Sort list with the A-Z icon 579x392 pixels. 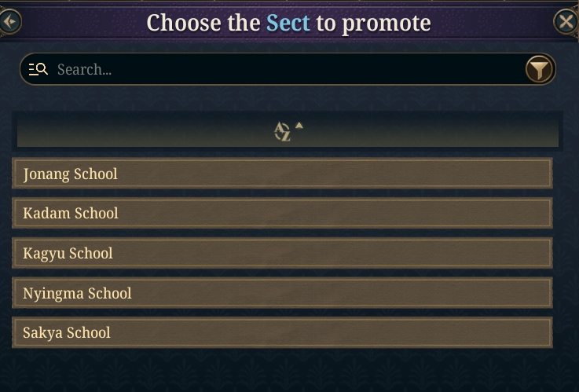click(x=283, y=132)
